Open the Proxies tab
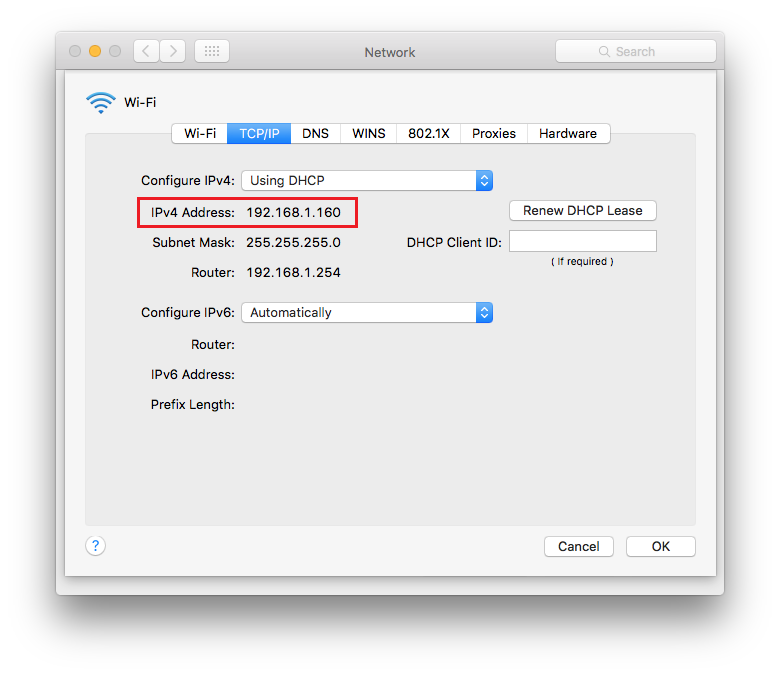Viewport: 780px width, 675px height. [494, 134]
